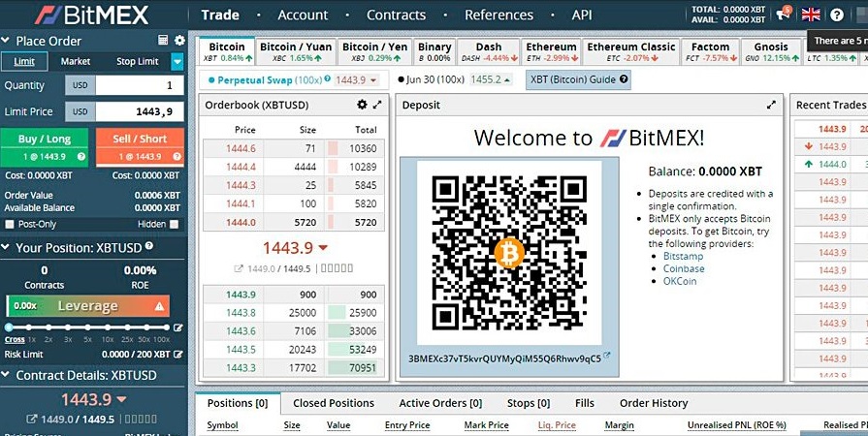This screenshot has height=436, width=868.
Task: Open order type dropdown arrow
Action: (177, 61)
